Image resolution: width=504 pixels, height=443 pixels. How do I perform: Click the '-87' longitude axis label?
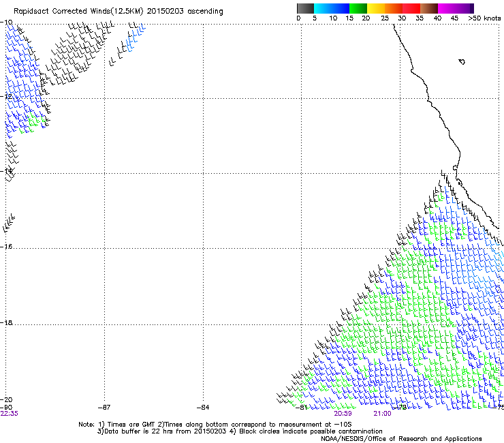coord(104,408)
